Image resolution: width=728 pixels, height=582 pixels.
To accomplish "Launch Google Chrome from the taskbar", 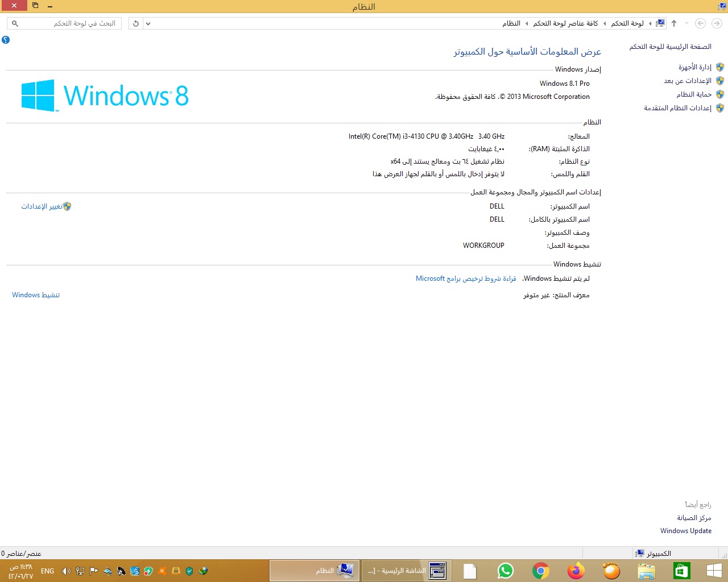I will (x=541, y=571).
